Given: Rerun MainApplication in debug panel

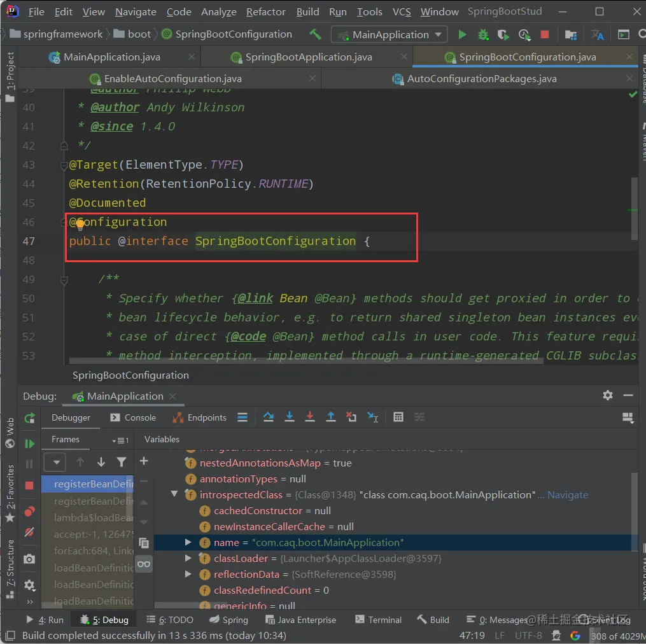Looking at the screenshot, I should tap(29, 419).
